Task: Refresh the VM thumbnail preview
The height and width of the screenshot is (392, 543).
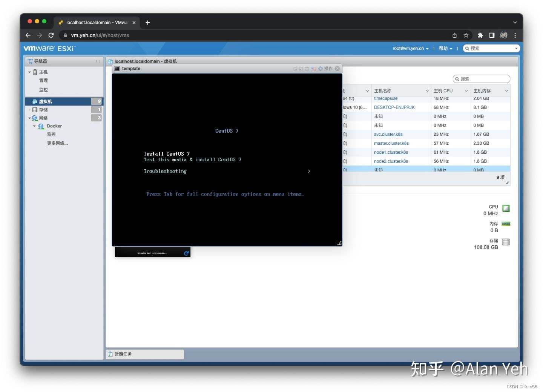Action: pyautogui.click(x=186, y=253)
